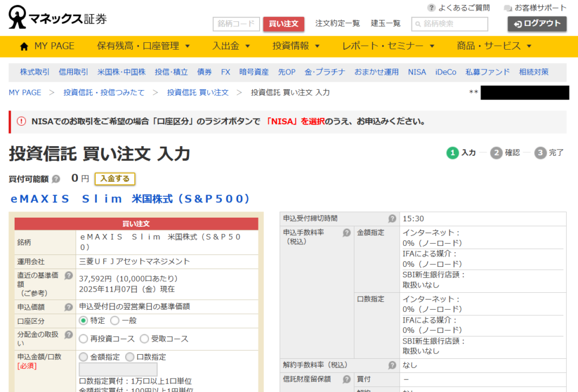Select the 一般 account radio button
This screenshot has width=578, height=392.
coord(115,320)
